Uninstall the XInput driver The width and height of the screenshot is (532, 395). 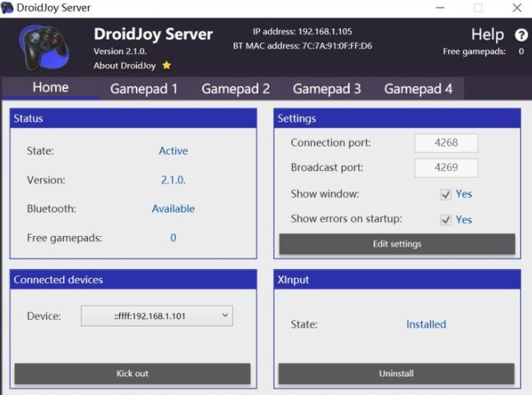396,374
